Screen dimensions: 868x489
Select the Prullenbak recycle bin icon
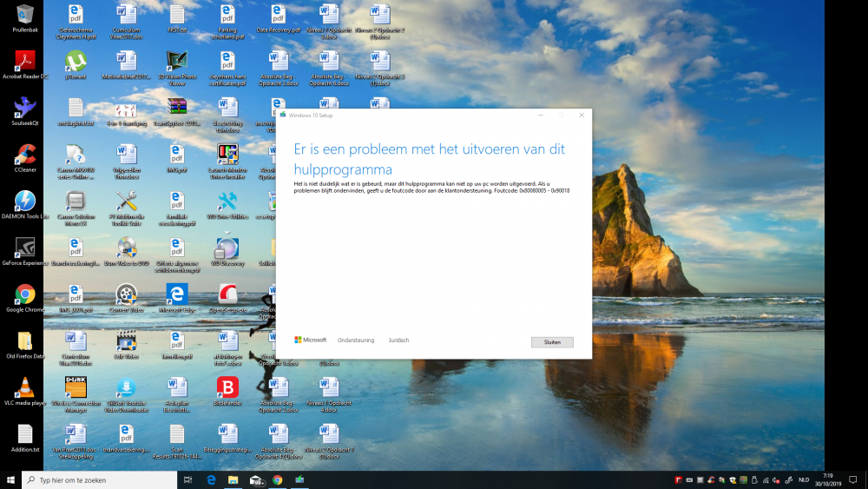[x=25, y=18]
